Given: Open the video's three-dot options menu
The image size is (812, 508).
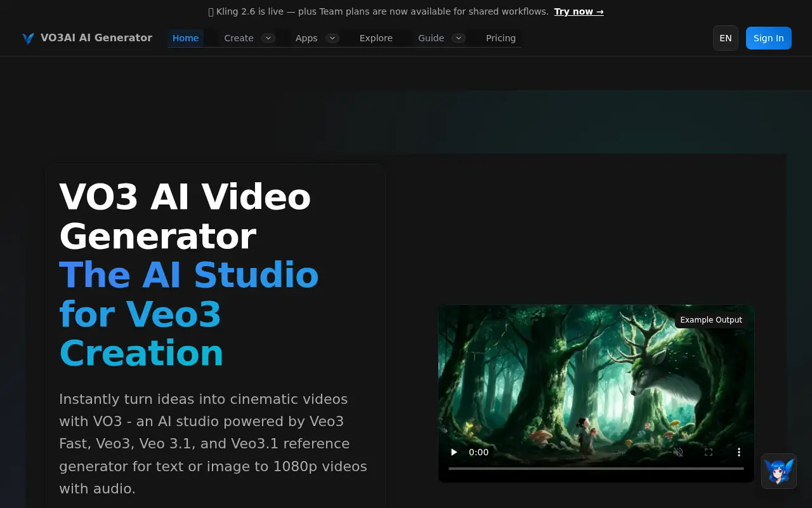Looking at the screenshot, I should click(739, 452).
